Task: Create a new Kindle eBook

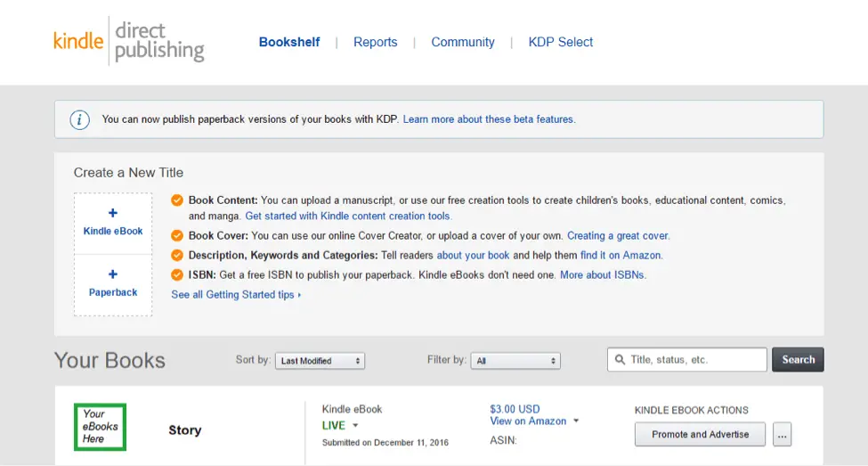Action: click(113, 224)
